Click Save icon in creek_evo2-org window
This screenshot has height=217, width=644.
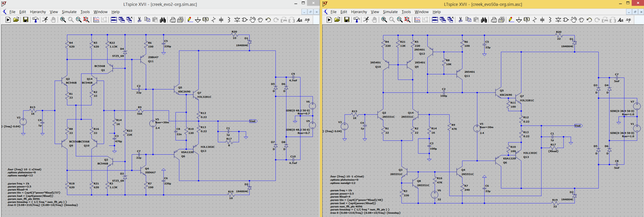pyautogui.click(x=25, y=20)
